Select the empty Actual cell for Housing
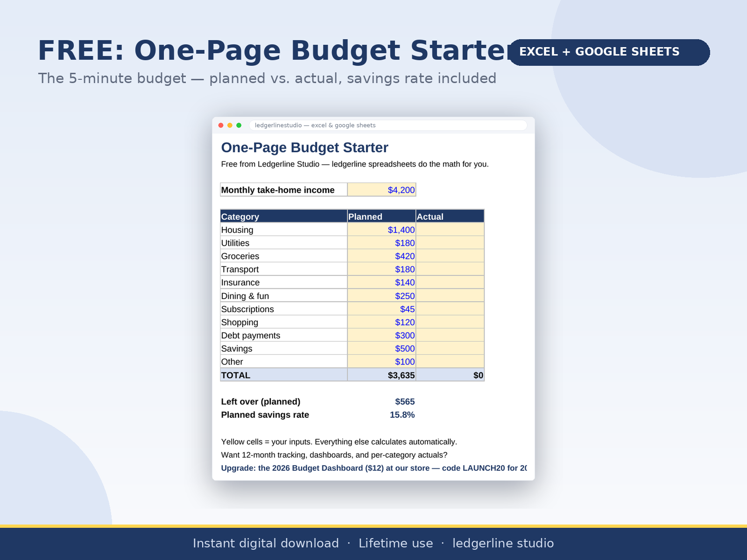Screen dimensions: 747x560 pyautogui.click(x=450, y=230)
